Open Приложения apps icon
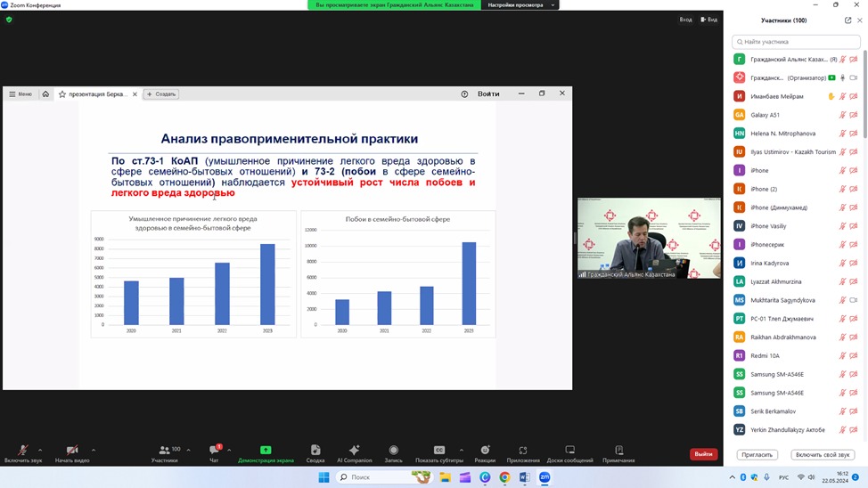 [x=523, y=451]
